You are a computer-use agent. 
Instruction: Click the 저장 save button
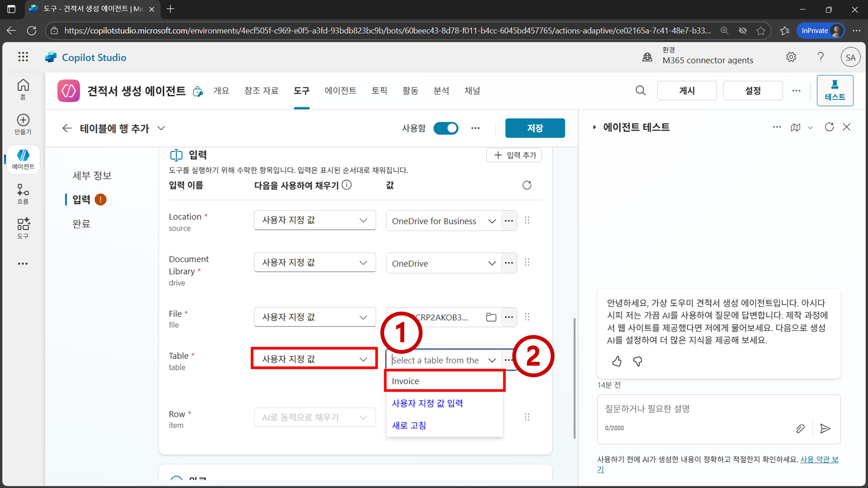(x=535, y=128)
